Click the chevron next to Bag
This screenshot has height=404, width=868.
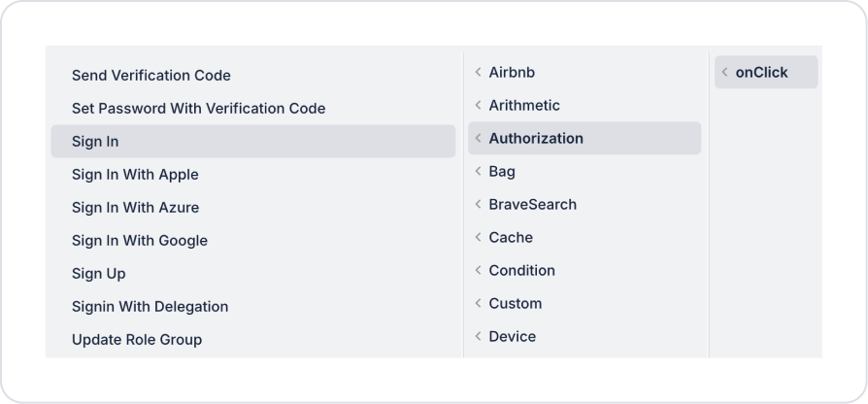click(478, 172)
